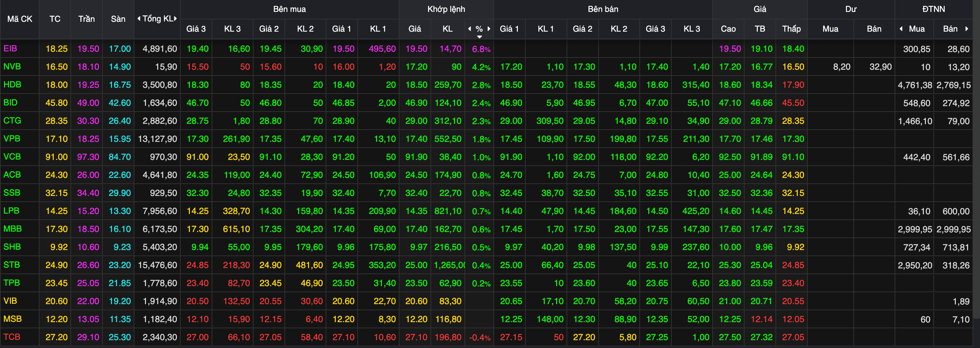
Task: Open CTG stock symbol
Action: [12, 120]
